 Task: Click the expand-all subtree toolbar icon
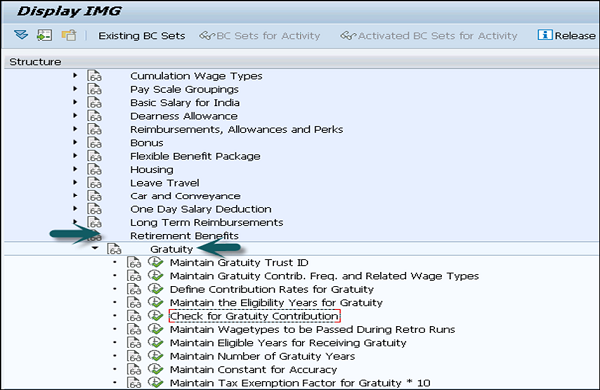(21, 35)
